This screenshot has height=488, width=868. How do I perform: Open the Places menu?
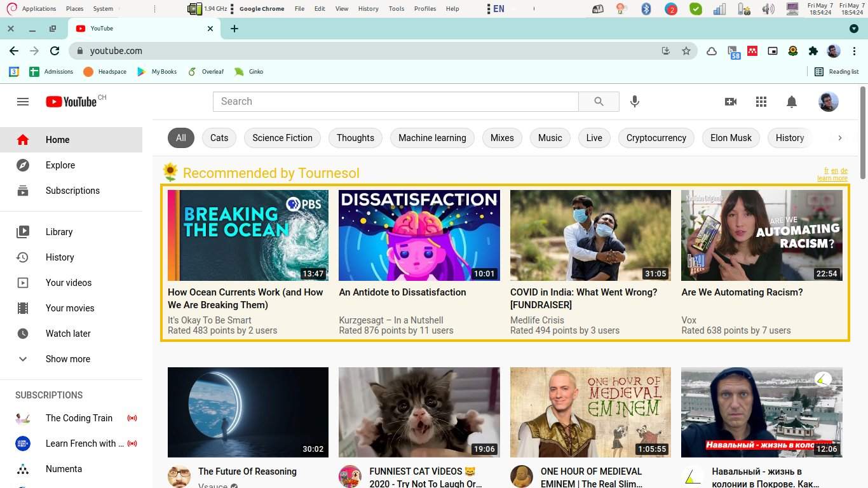pyautogui.click(x=74, y=9)
